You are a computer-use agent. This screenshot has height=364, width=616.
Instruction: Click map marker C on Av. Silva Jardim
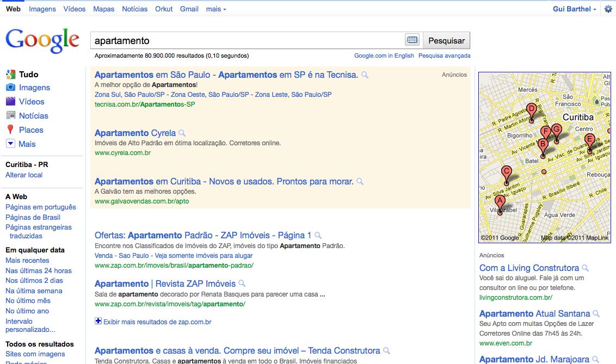coord(507,175)
